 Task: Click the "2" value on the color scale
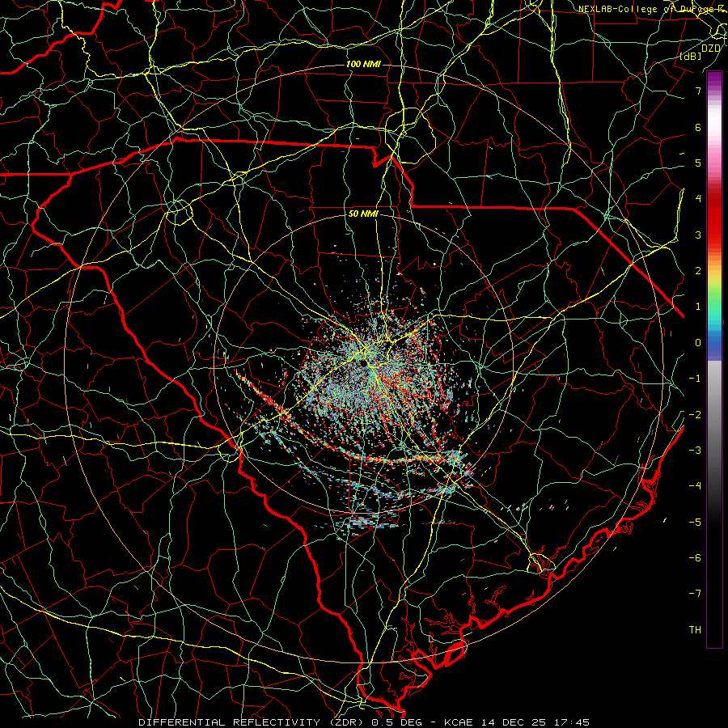pyautogui.click(x=698, y=271)
